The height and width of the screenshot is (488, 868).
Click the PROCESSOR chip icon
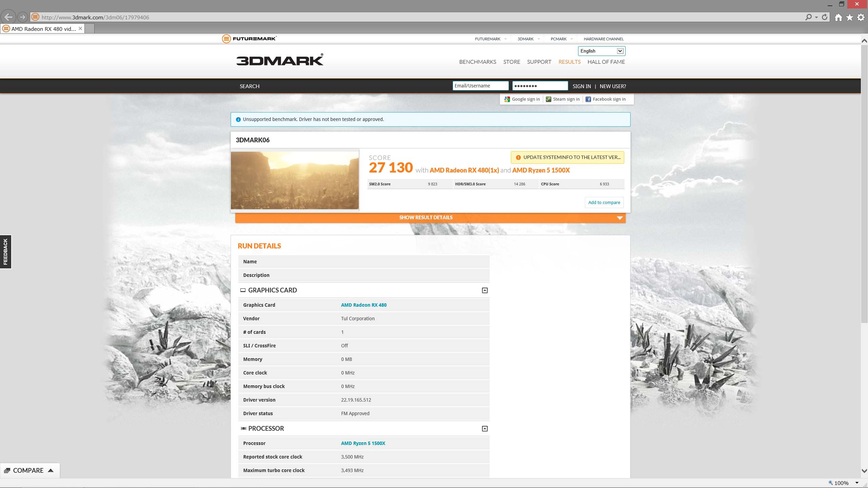(243, 428)
